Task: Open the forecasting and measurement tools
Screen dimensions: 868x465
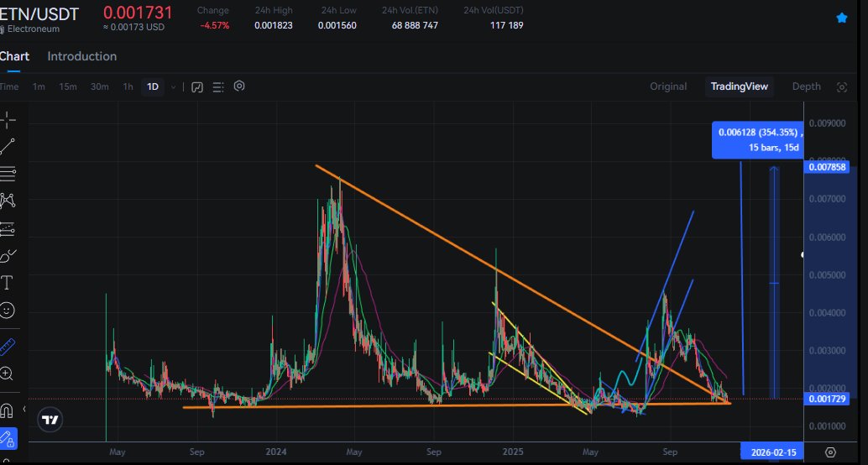Action: click(8, 228)
